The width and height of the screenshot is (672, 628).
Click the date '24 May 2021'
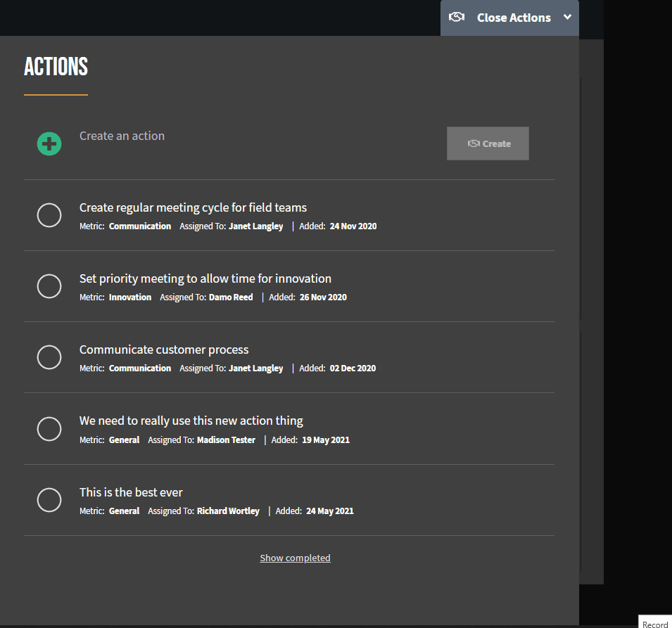point(330,511)
